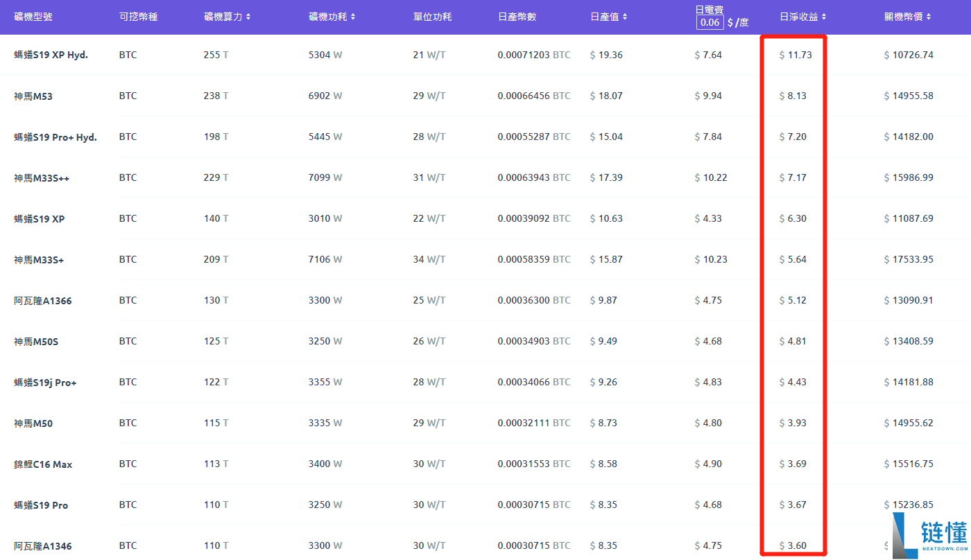
Task: Select the $ 3.60 net profit cell
Action: (793, 545)
